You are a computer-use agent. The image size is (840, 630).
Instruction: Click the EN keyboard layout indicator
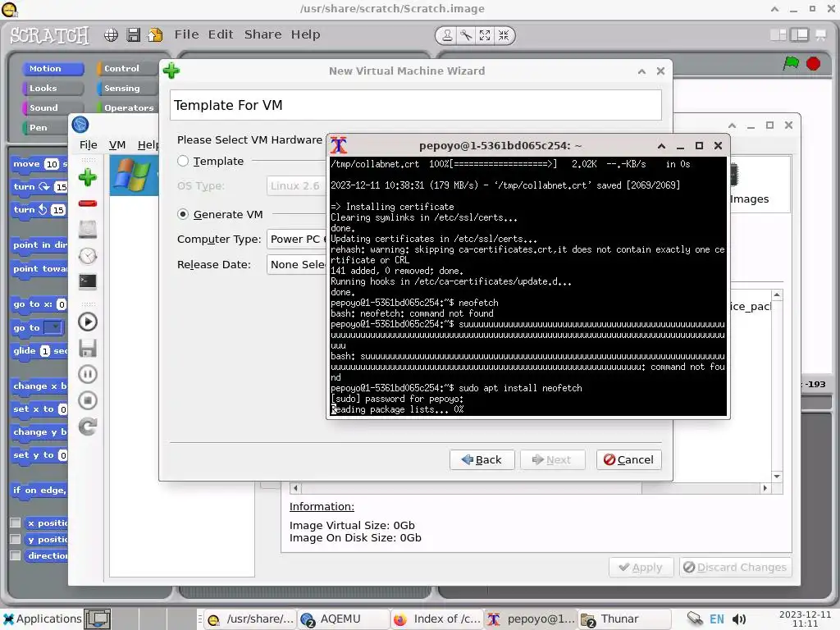(x=716, y=619)
